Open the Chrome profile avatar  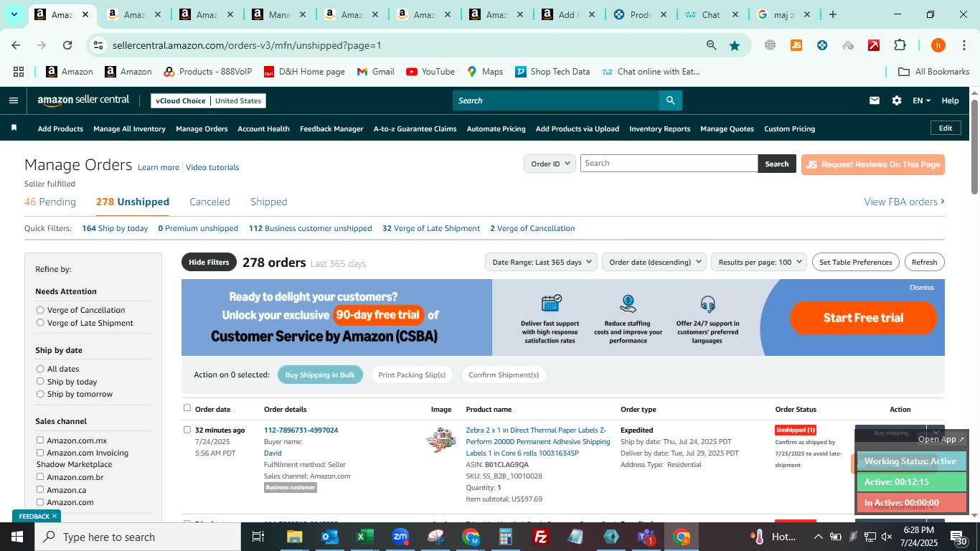click(938, 45)
